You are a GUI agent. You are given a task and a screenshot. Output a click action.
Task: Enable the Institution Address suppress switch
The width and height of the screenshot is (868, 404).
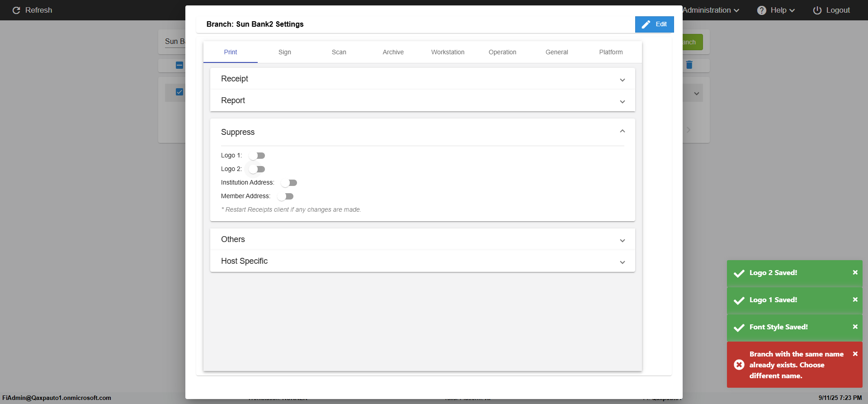pyautogui.click(x=289, y=183)
